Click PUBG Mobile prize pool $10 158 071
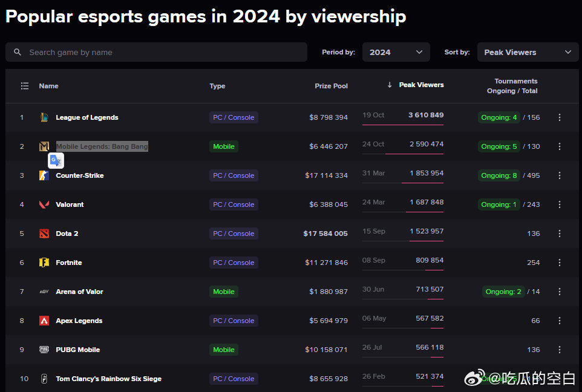This screenshot has width=582, height=392. coord(326,349)
